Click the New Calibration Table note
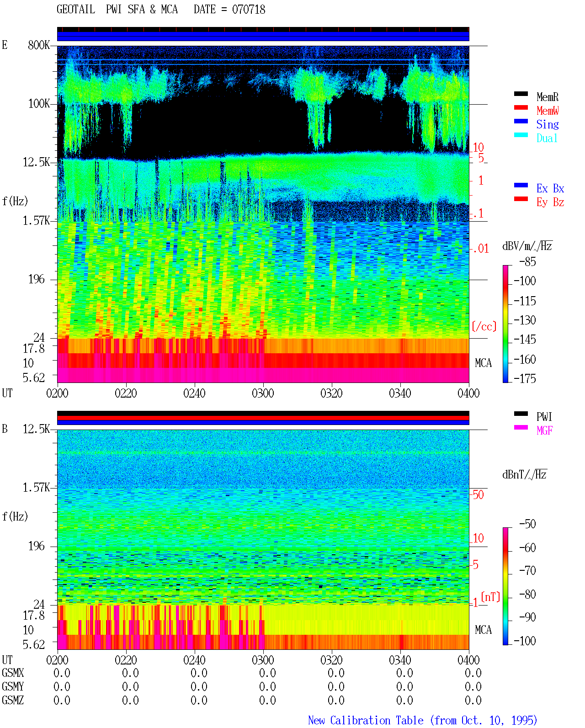585x728 pixels. 423,721
